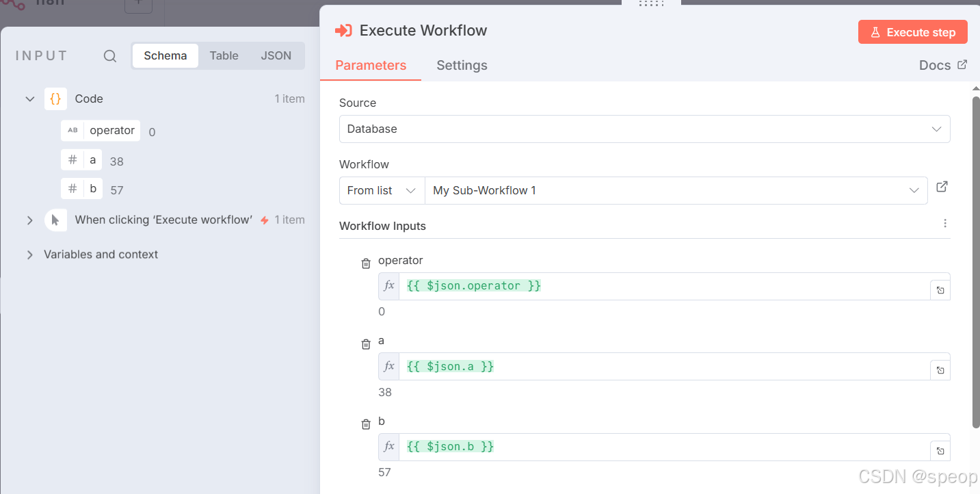Open the Docs link
The width and height of the screenshot is (980, 494).
click(x=943, y=65)
